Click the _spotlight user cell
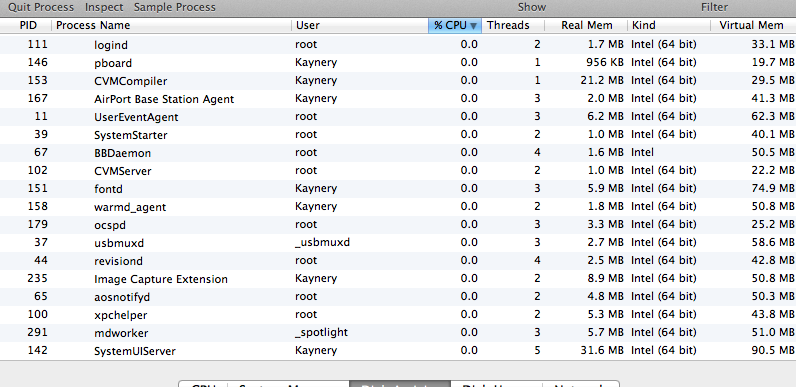The width and height of the screenshot is (796, 387). (x=321, y=332)
